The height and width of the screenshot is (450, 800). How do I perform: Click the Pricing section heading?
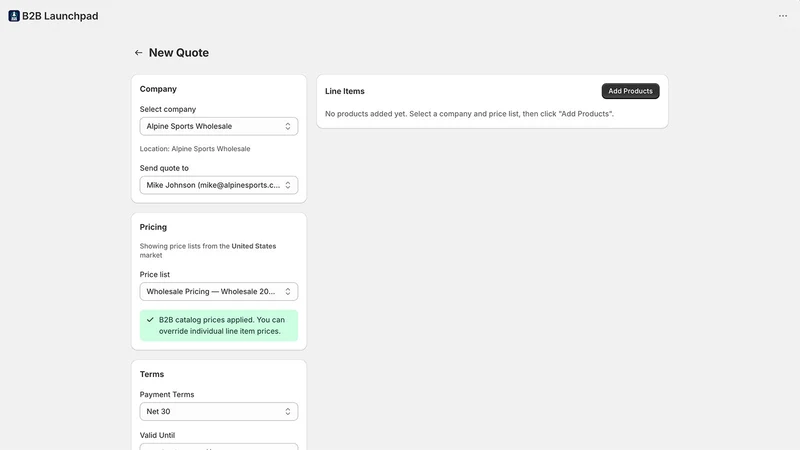[x=153, y=227]
